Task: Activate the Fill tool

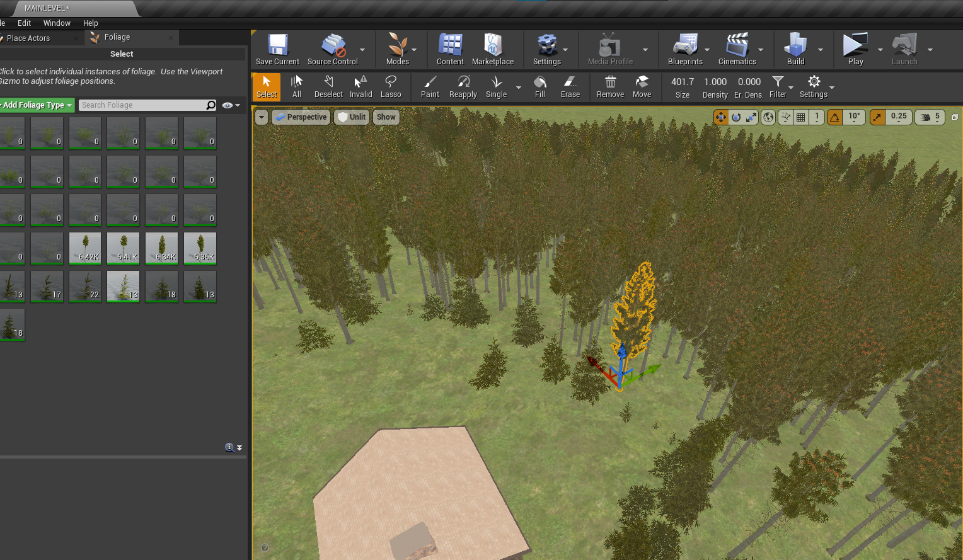Action: 540,87
